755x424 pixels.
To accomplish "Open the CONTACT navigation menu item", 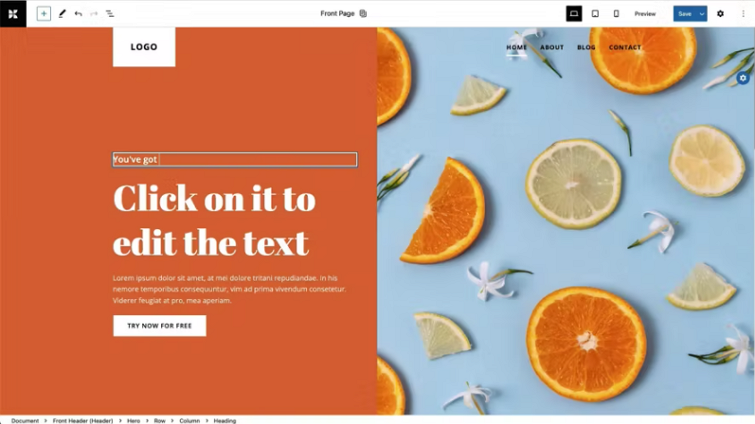I will click(x=625, y=47).
